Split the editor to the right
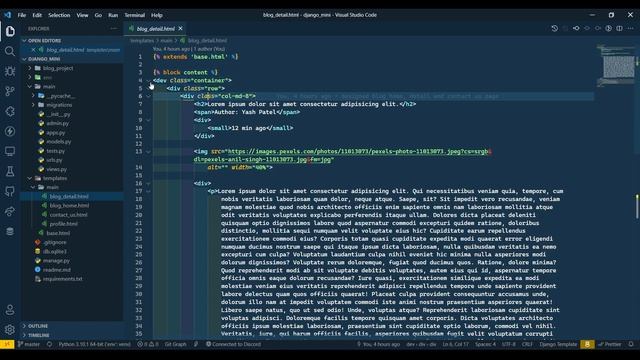Screen dimensions: 640x360 (620, 29)
